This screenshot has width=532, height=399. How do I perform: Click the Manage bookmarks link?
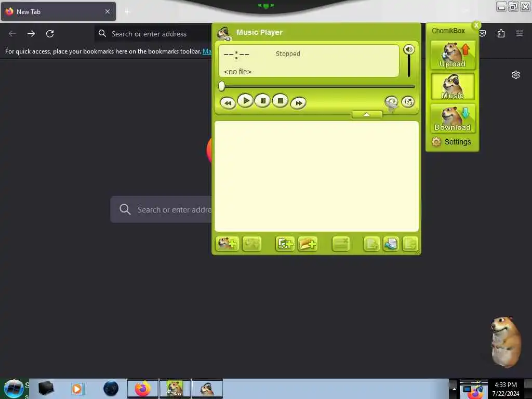[x=207, y=51]
